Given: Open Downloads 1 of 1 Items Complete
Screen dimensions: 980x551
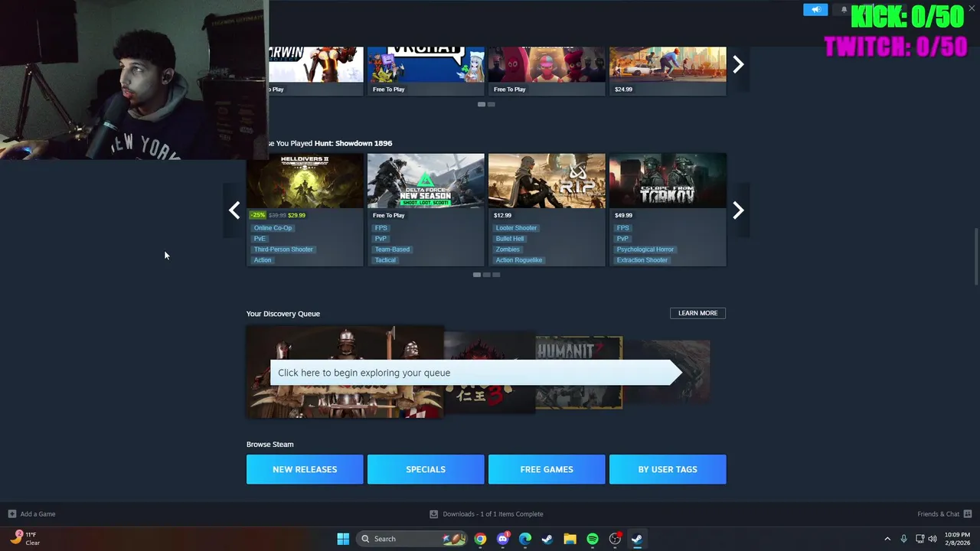Looking at the screenshot, I should pyautogui.click(x=493, y=514).
